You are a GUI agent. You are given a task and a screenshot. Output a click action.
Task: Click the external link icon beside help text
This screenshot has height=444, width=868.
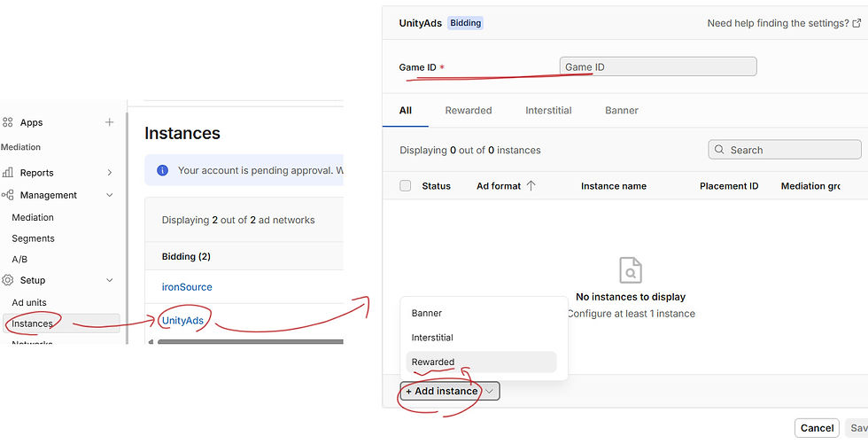(857, 23)
